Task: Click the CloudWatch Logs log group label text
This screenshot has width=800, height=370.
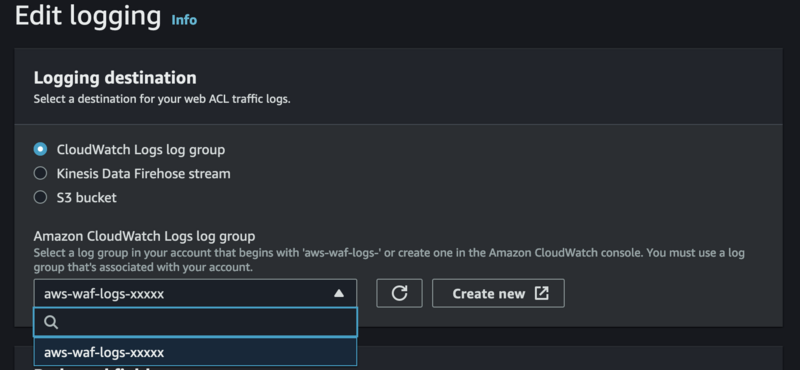Action: 141,150
